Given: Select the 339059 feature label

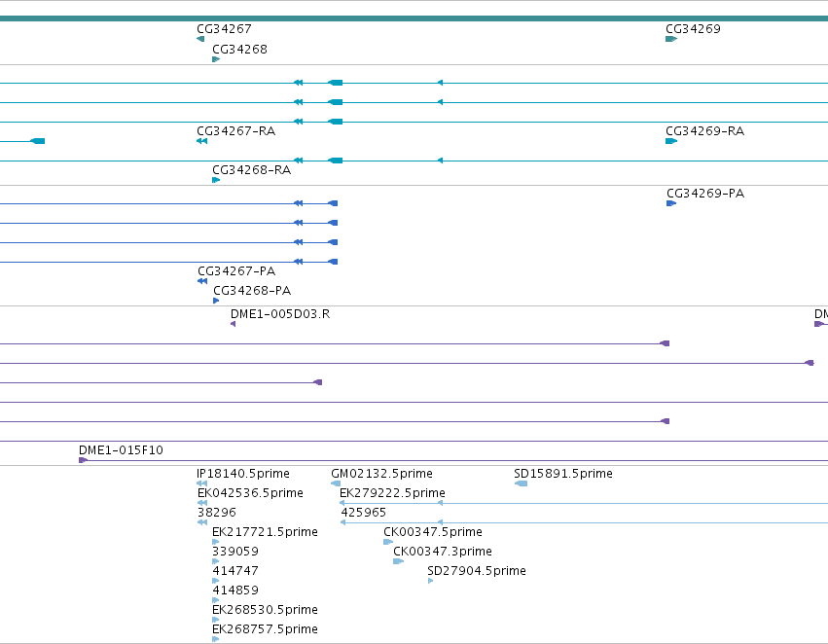Looking at the screenshot, I should click(235, 552).
